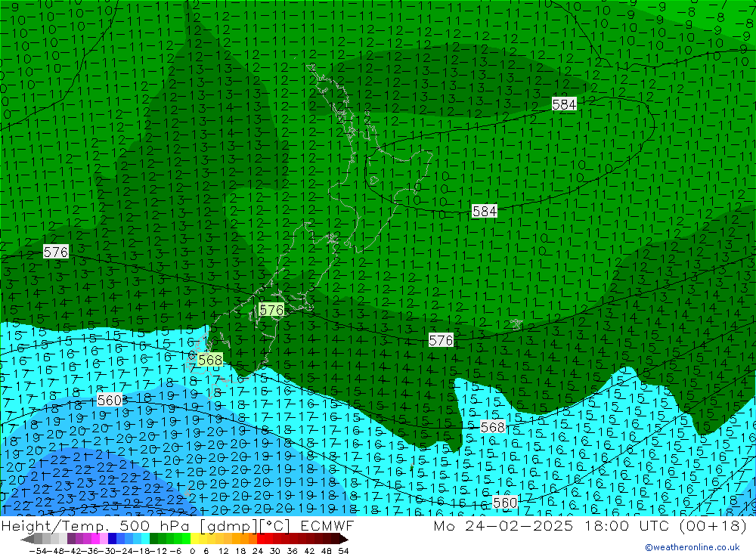Click the gray left arrow of the color scale
This screenshot has height=554, width=756.
coord(27,539)
